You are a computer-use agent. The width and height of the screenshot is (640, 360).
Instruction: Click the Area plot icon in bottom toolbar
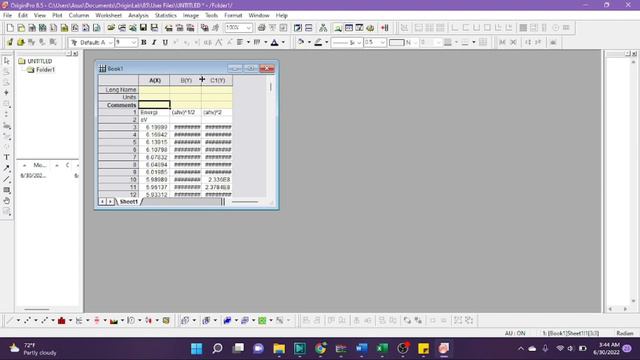[x=114, y=321]
